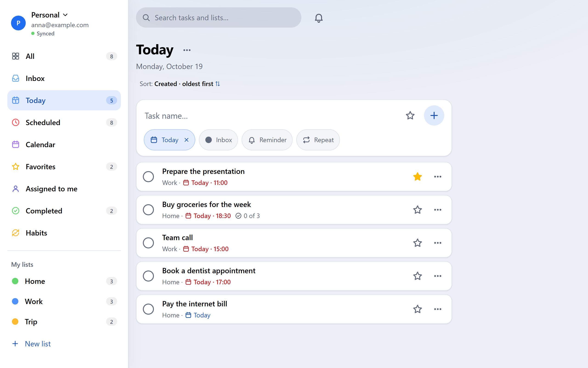Image resolution: width=588 pixels, height=368 pixels.
Task: Open the Habits section
Action: pyautogui.click(x=64, y=233)
